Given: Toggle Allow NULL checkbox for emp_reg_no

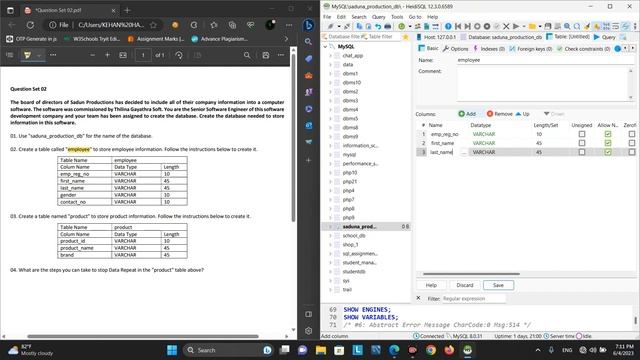Looking at the screenshot, I should (608, 134).
